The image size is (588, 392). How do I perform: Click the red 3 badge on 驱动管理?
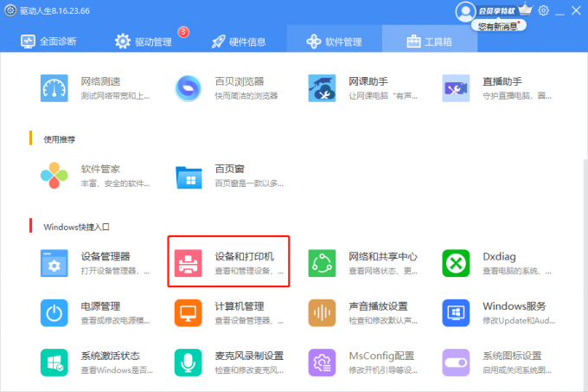point(183,32)
